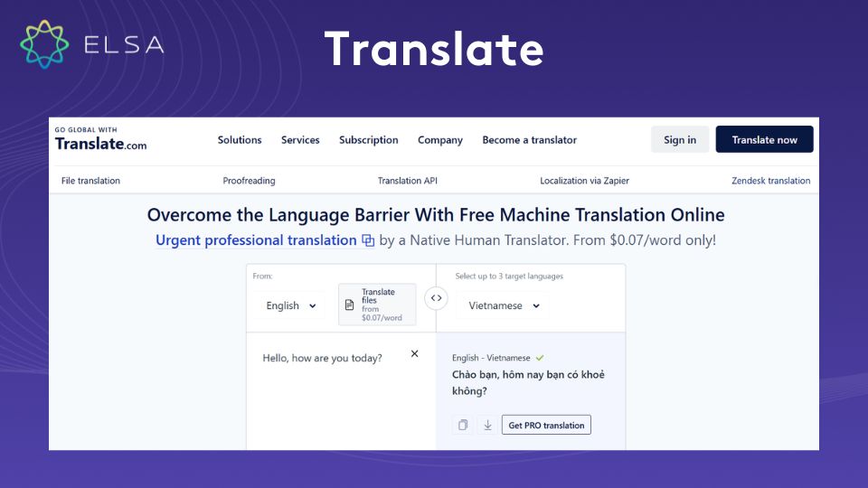The height and width of the screenshot is (488, 868).
Task: Open the Zendesk translation link
Action: pos(771,181)
